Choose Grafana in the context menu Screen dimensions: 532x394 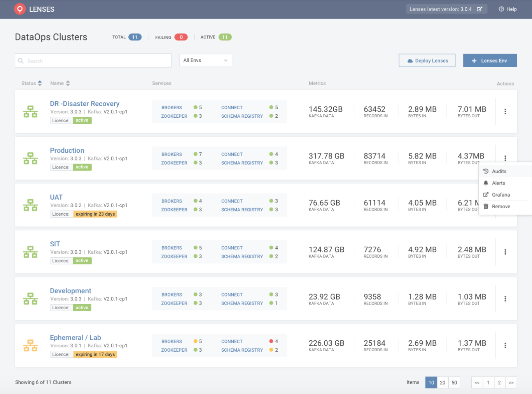pos(505,195)
